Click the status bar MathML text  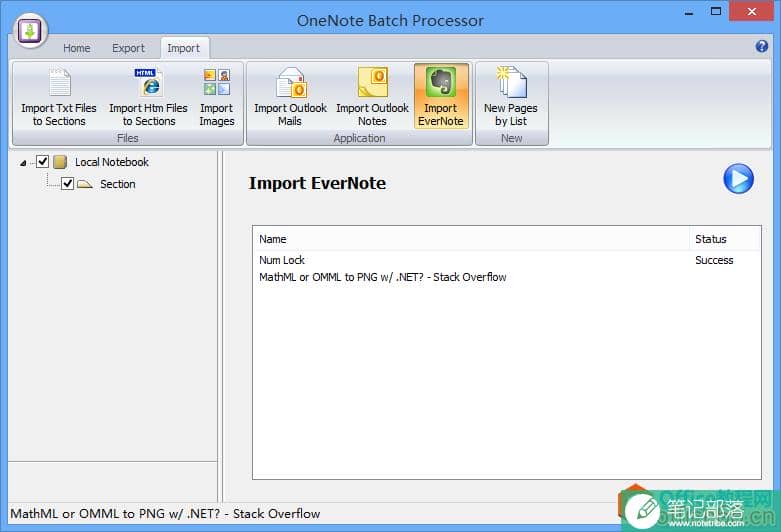(x=165, y=514)
